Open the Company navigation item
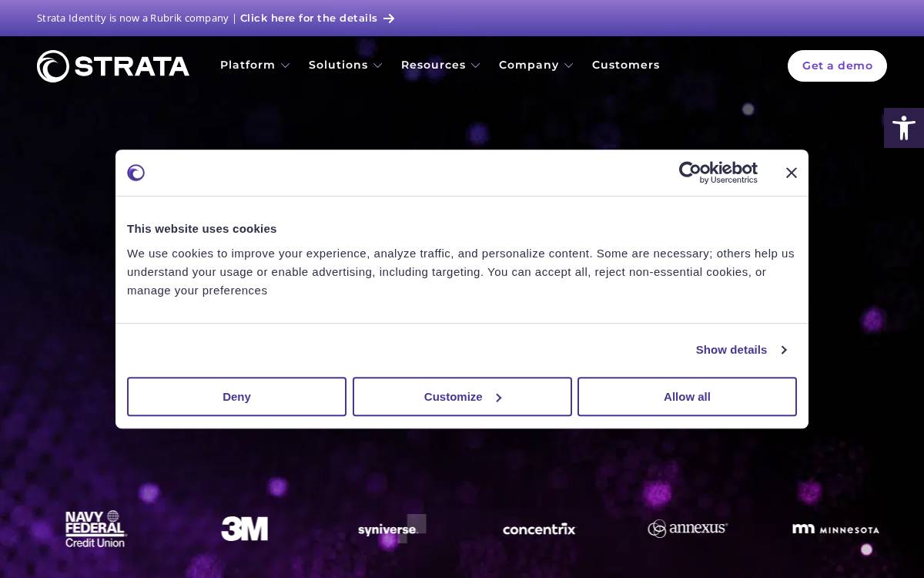The image size is (924, 578). (x=529, y=65)
